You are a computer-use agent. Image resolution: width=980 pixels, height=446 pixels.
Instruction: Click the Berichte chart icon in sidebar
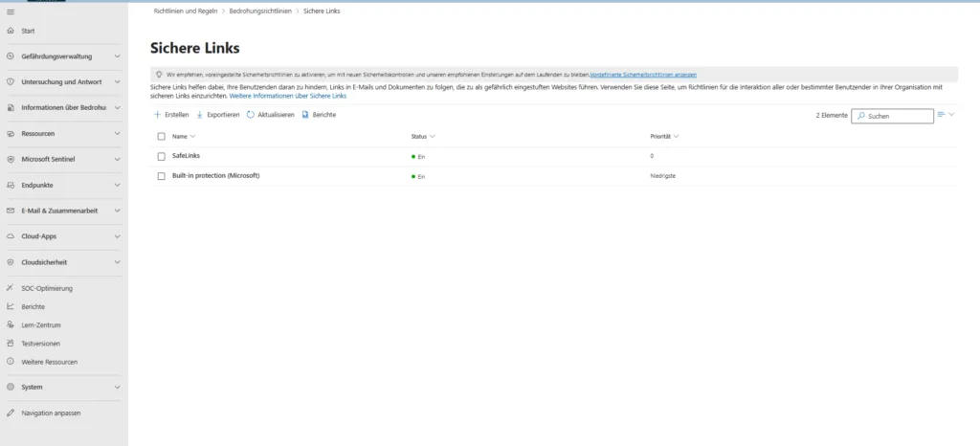point(10,306)
